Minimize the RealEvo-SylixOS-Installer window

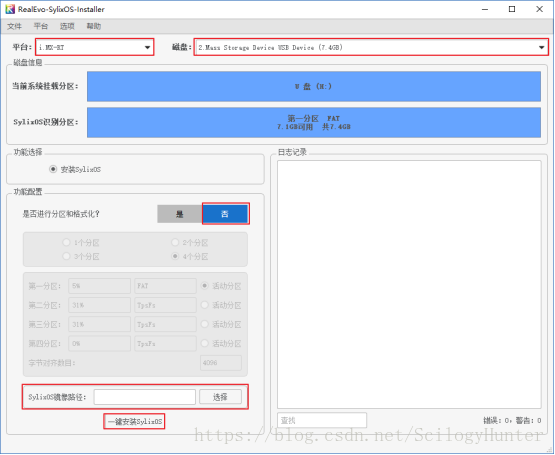pos(485,9)
